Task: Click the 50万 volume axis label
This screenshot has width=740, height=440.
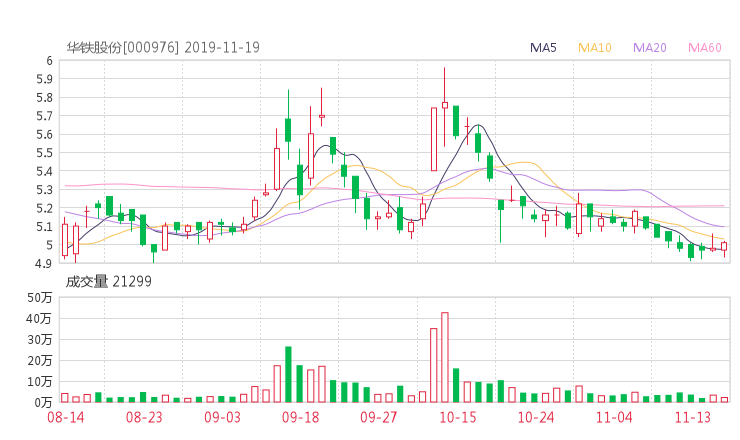Action: tap(40, 298)
